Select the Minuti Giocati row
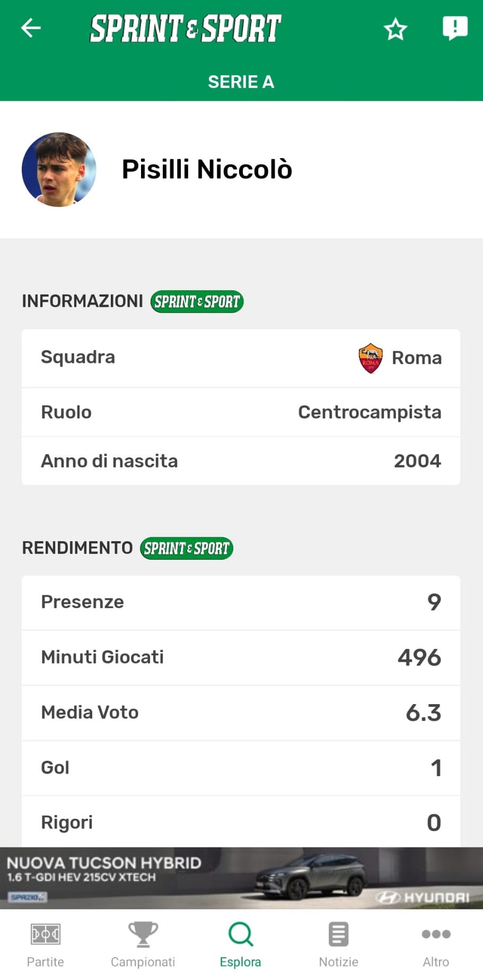Screen dimensions: 483x980 pyautogui.click(x=241, y=657)
